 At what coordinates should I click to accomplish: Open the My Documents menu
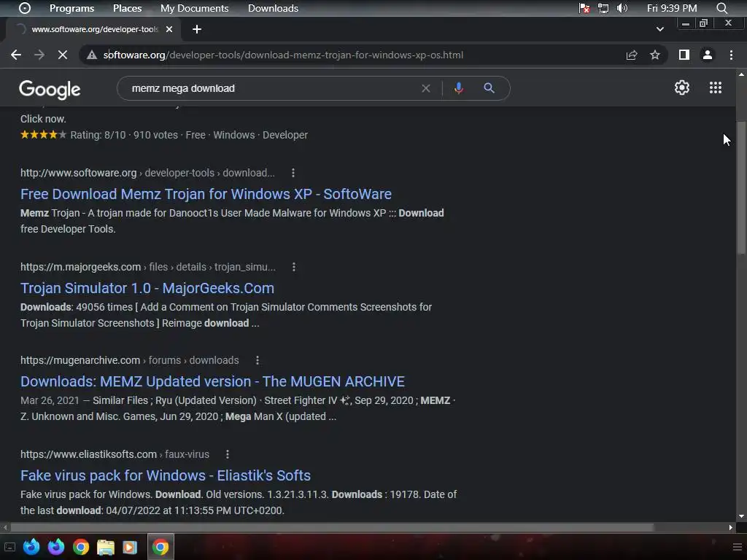click(x=194, y=8)
